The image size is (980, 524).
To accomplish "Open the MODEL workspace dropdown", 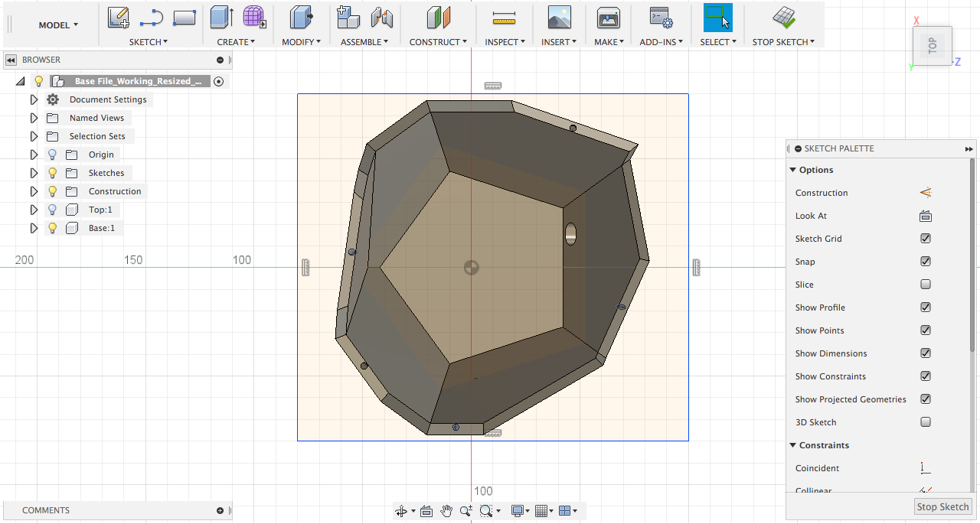I will pyautogui.click(x=58, y=25).
